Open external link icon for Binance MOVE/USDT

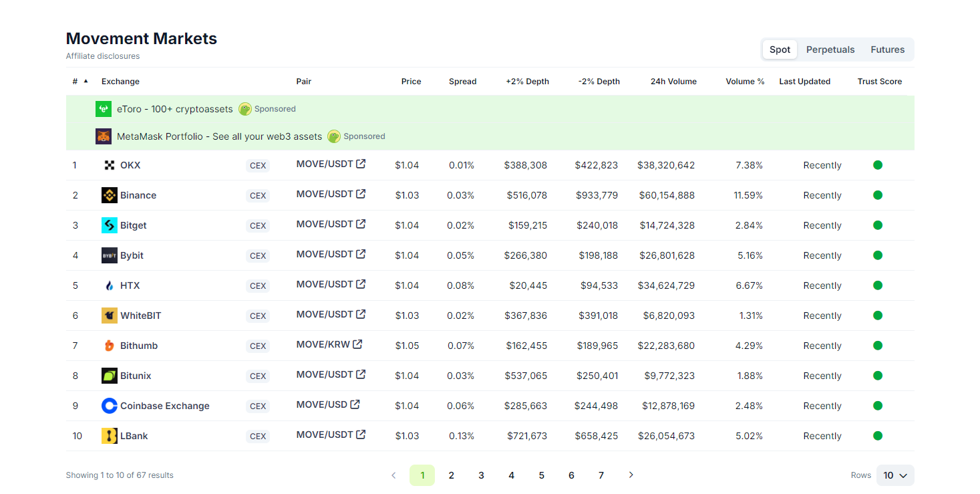coord(361,194)
